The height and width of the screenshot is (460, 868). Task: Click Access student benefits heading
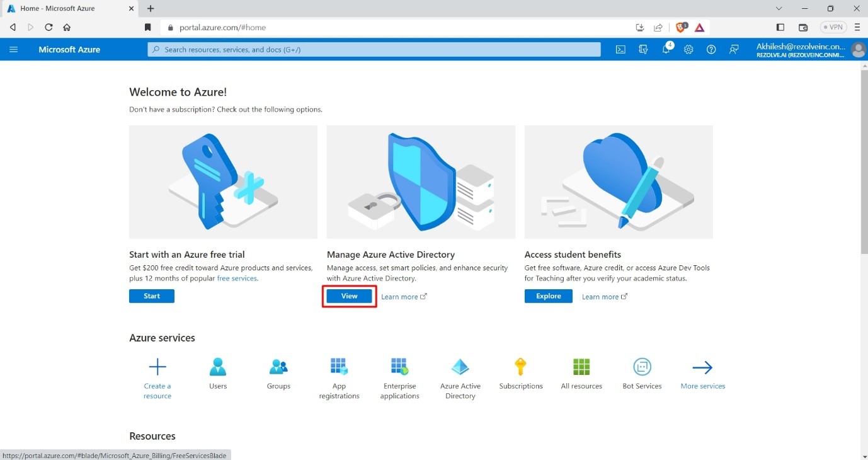(573, 255)
